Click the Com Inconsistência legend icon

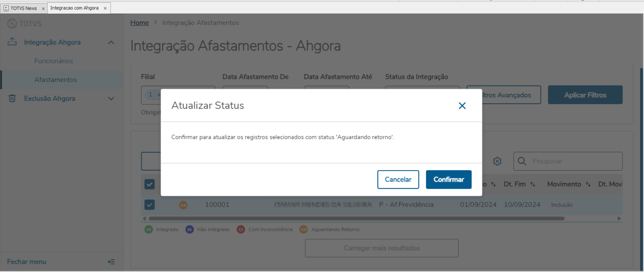pos(241,229)
